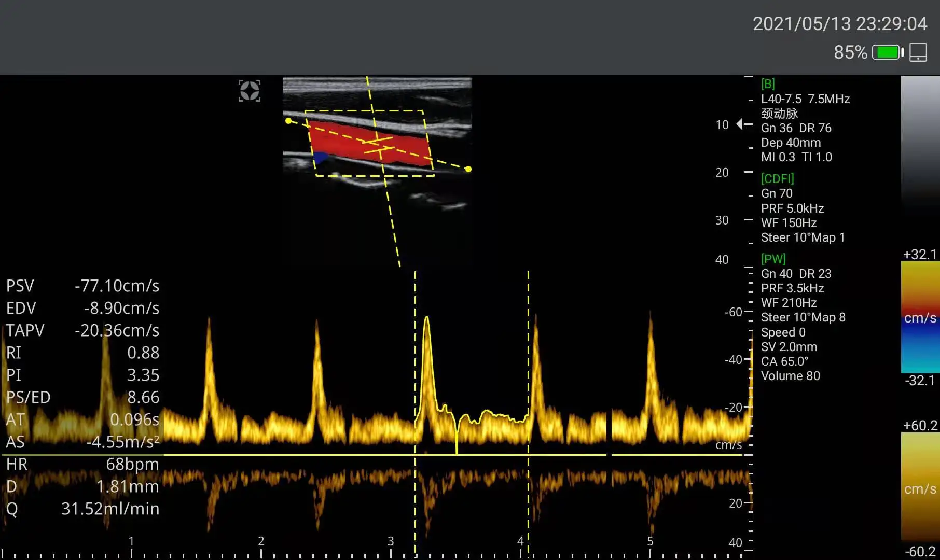The width and height of the screenshot is (940, 560).
Task: Click the SV 2.0mm sample volume parameter
Action: click(x=789, y=347)
